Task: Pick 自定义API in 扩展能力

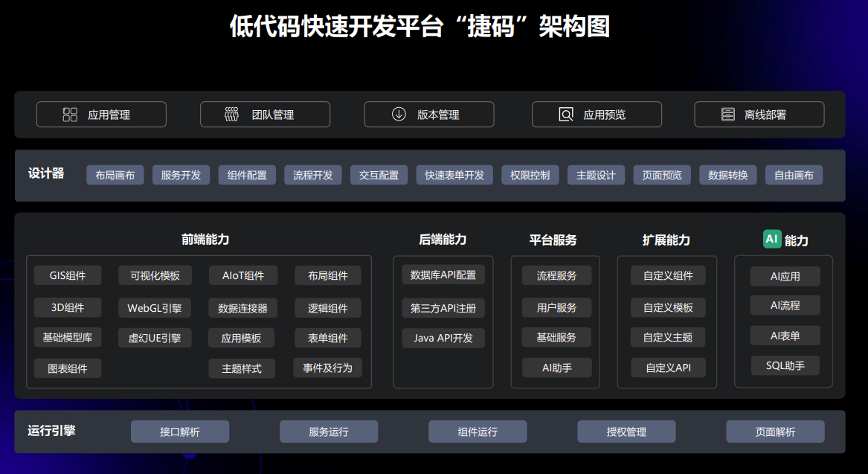Action: coord(668,368)
